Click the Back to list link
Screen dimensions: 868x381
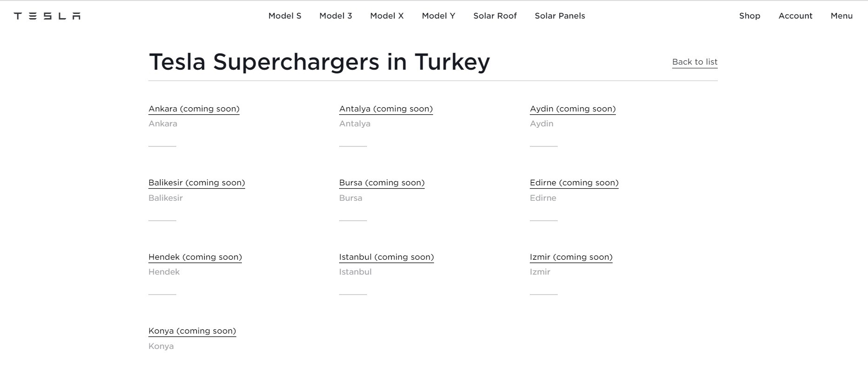pos(694,62)
